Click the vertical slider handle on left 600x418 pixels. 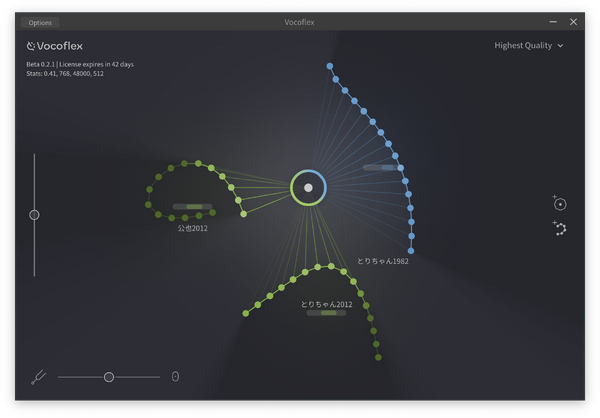point(34,215)
